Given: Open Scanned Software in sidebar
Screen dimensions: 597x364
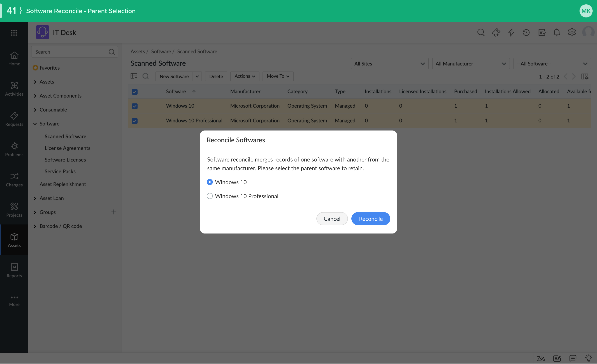Looking at the screenshot, I should [65, 137].
